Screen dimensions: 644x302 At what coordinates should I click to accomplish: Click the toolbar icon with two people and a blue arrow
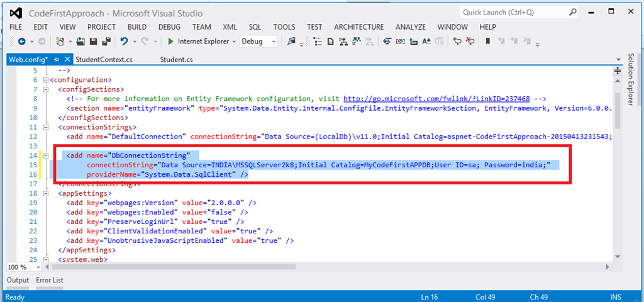tap(357, 42)
